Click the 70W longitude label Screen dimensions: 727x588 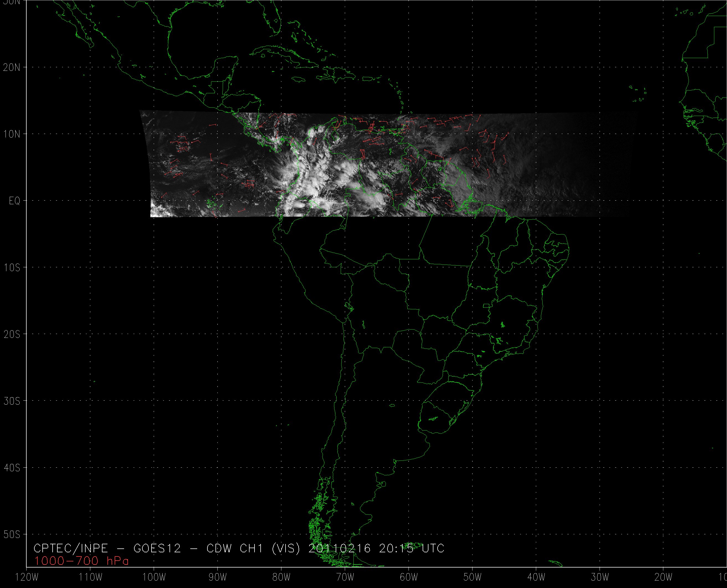click(x=345, y=577)
